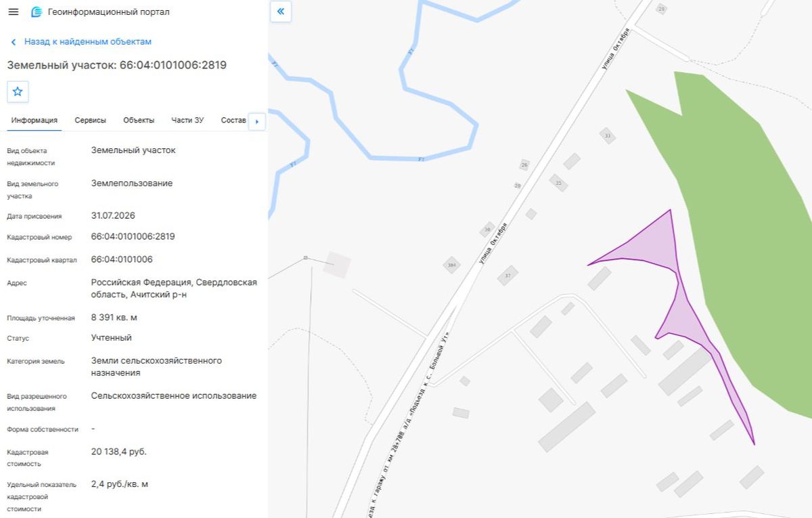
Task: Click the Геоинформационный портал logo icon
Action: tap(37, 12)
